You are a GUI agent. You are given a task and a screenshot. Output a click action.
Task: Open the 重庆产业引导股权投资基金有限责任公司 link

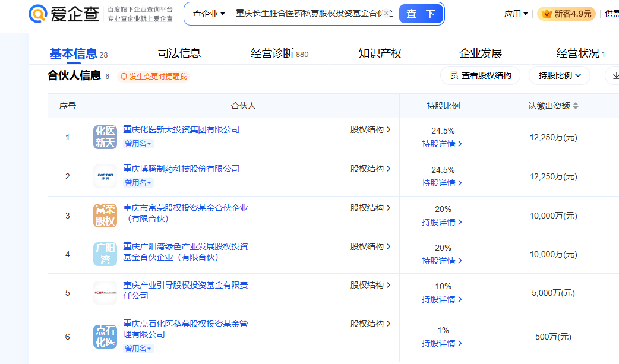pos(185,290)
